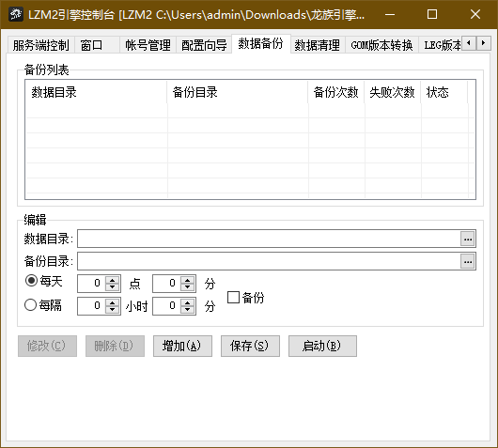Show tabs further right with the arrow
This screenshot has height=448, width=498.
tap(483, 42)
